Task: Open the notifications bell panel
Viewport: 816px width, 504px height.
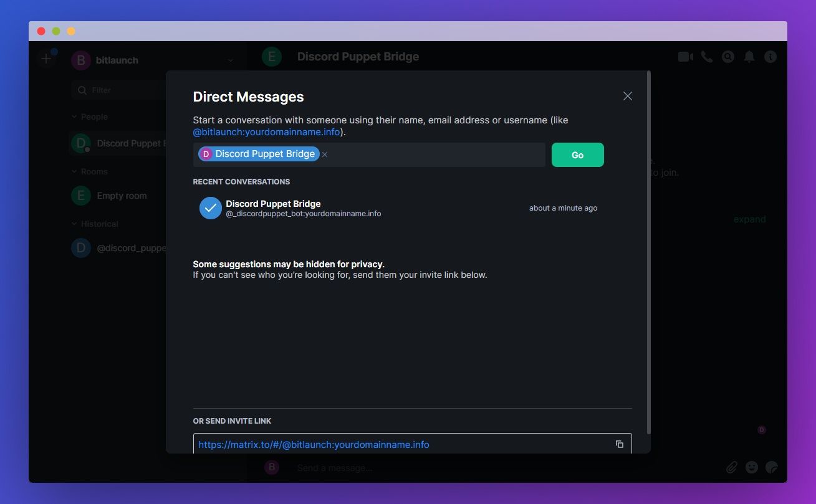Action: 749,57
